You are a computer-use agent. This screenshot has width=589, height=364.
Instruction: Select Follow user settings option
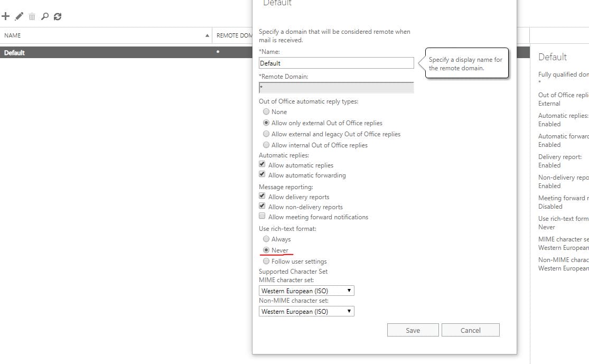click(x=266, y=261)
